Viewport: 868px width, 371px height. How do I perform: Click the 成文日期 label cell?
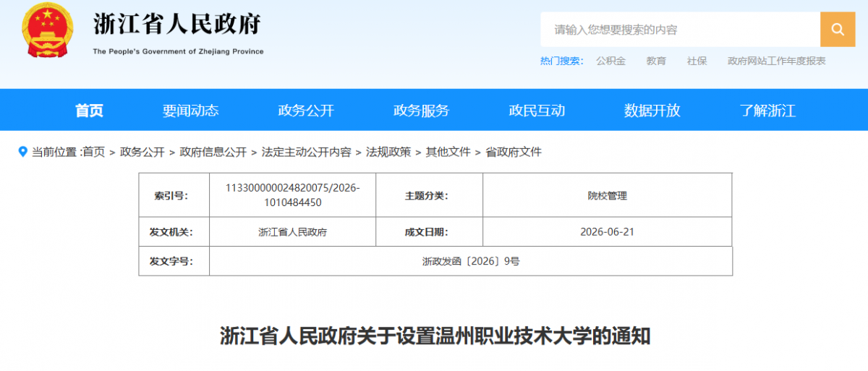pyautogui.click(x=430, y=232)
